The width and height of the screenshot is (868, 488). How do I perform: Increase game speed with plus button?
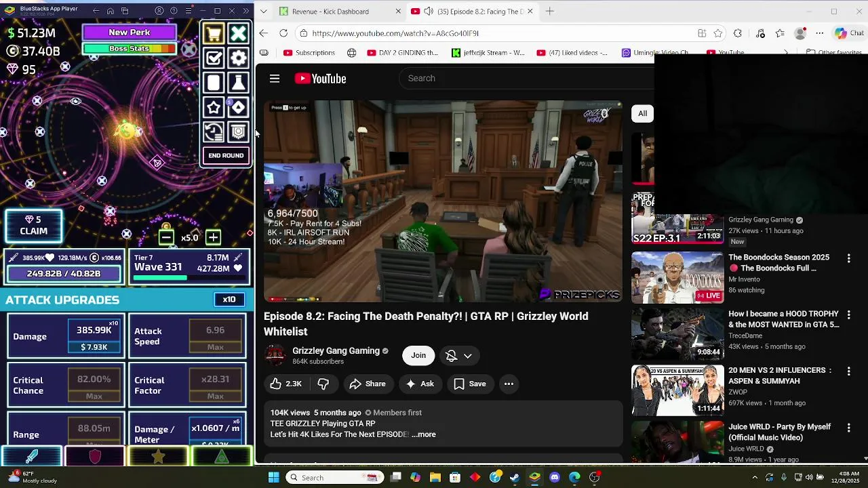point(213,237)
